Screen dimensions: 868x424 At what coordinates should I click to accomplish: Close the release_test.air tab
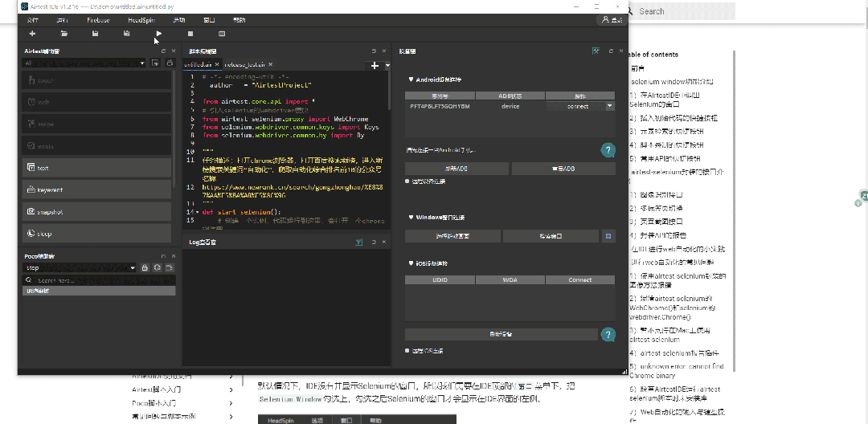270,65
